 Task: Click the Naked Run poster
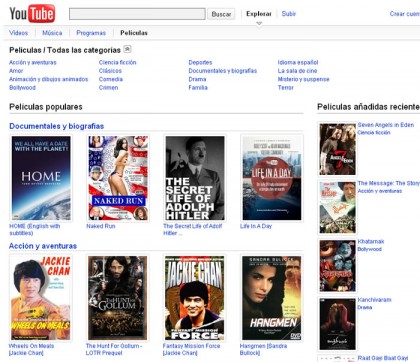point(118,178)
